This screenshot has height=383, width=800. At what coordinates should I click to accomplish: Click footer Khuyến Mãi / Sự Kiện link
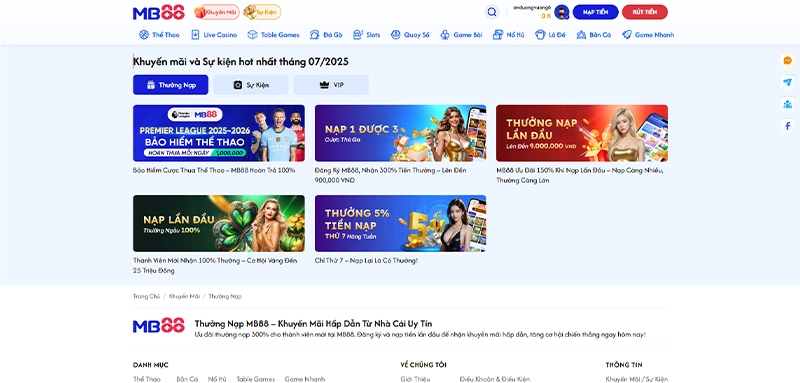[x=637, y=379]
